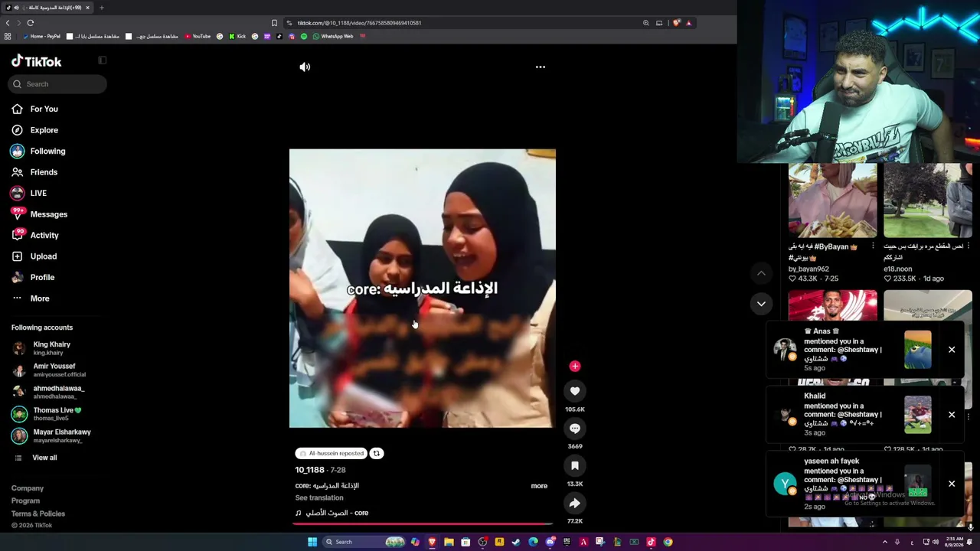Reload the browser page

(31, 23)
